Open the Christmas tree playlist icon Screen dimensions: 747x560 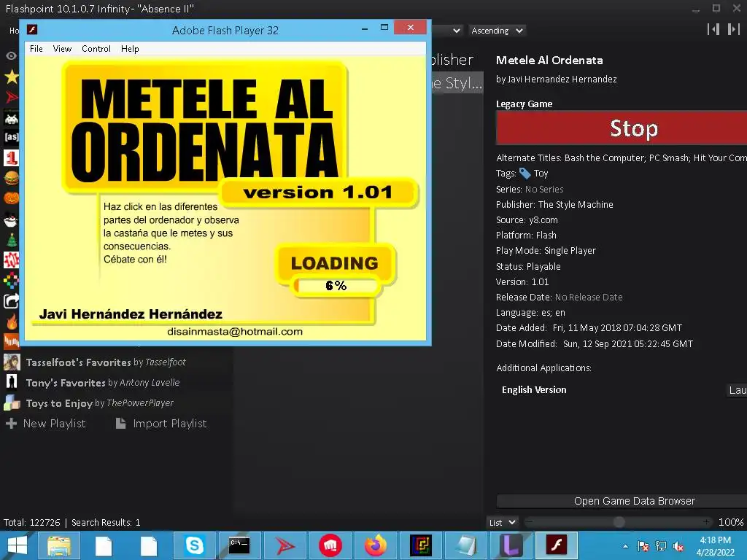[12, 239]
